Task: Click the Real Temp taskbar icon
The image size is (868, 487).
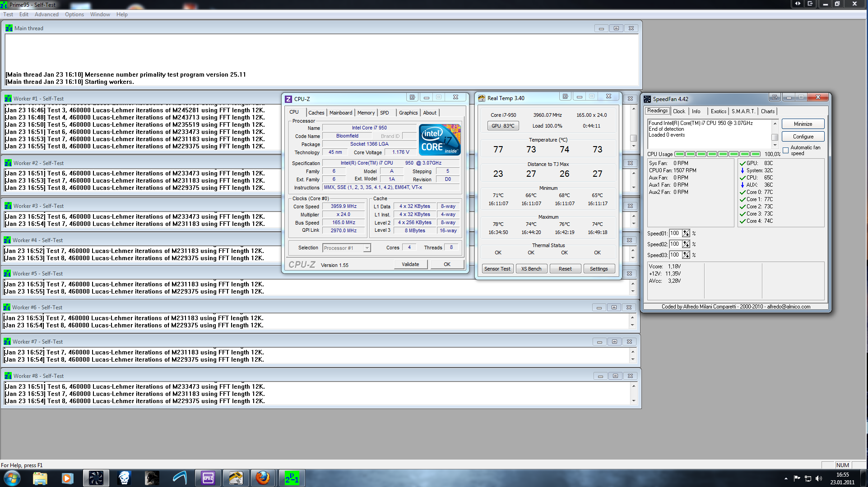Action: pyautogui.click(x=236, y=478)
